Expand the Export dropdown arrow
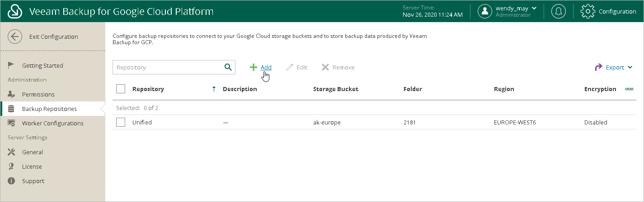The width and height of the screenshot is (644, 202). pos(630,68)
